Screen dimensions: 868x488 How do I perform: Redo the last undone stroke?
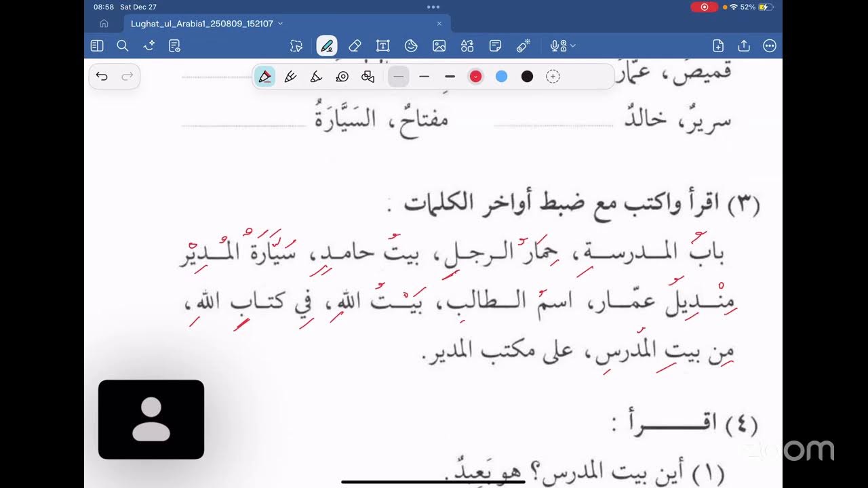click(x=127, y=77)
